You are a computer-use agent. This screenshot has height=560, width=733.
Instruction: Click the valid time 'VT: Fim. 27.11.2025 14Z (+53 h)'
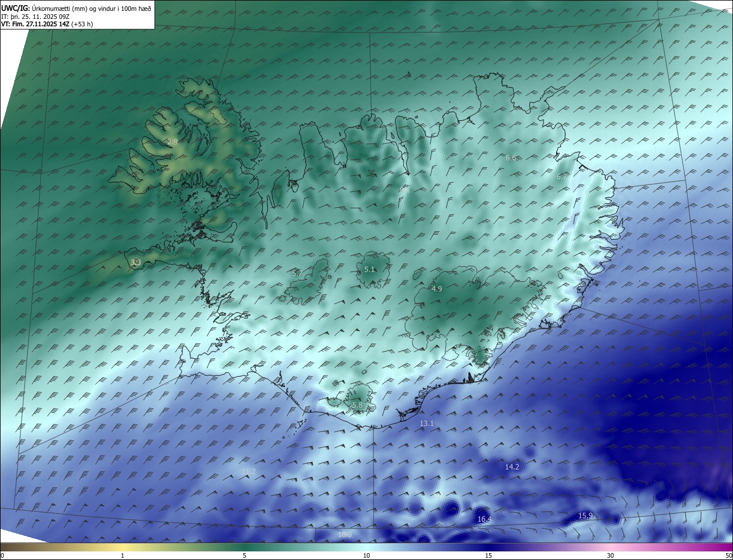pos(47,24)
